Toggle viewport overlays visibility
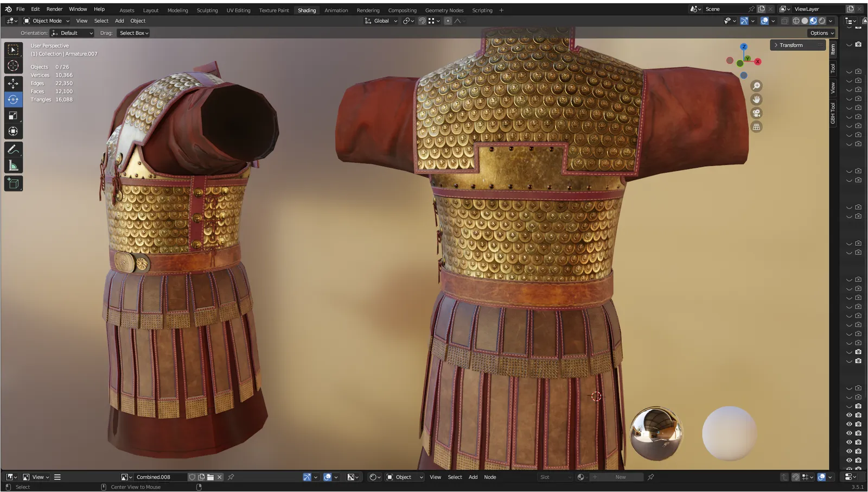Image resolution: width=868 pixels, height=492 pixels. tap(764, 21)
